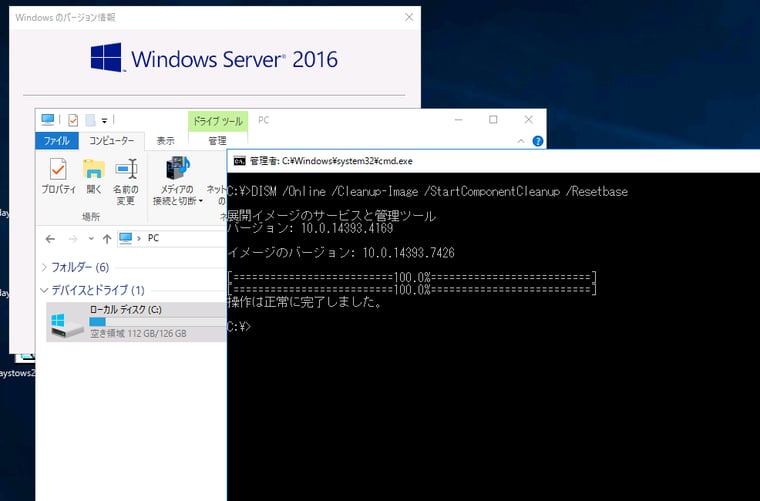
Task: Click the image version 10.0.14393.7426 text
Action: point(409,252)
